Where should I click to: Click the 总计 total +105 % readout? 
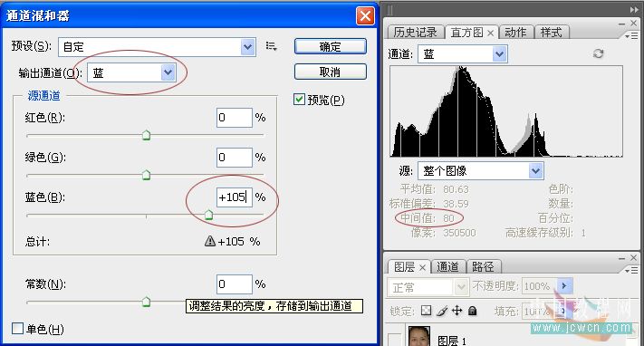coord(239,241)
